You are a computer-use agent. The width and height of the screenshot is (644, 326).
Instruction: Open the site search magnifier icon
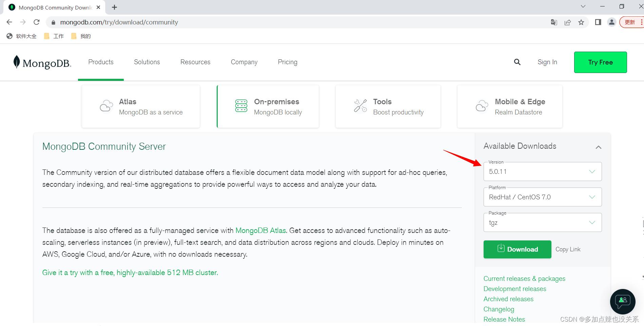coord(517,62)
